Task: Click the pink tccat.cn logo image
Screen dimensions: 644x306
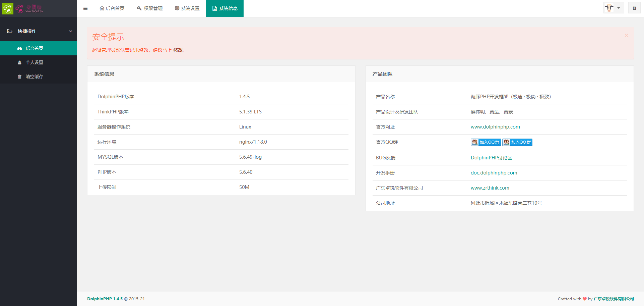Action: (29, 8)
